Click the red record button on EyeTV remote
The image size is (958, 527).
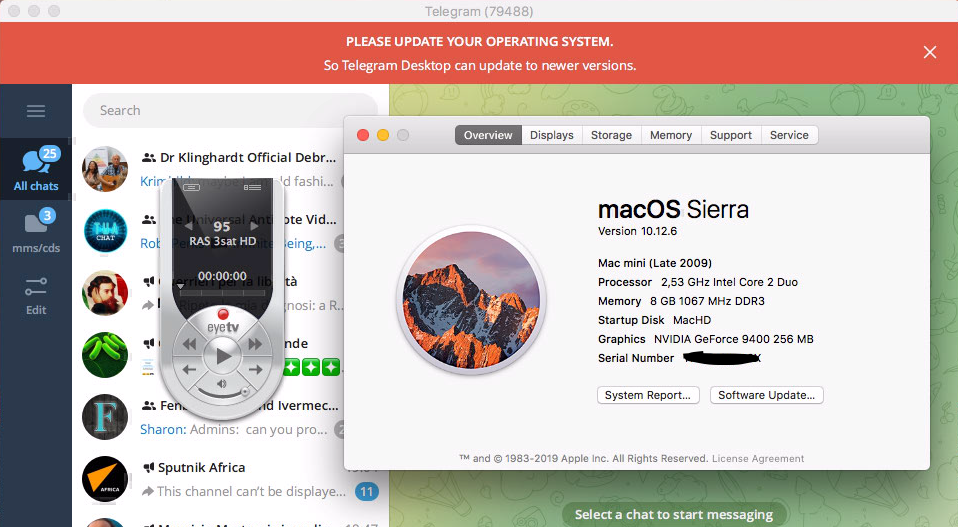222,314
